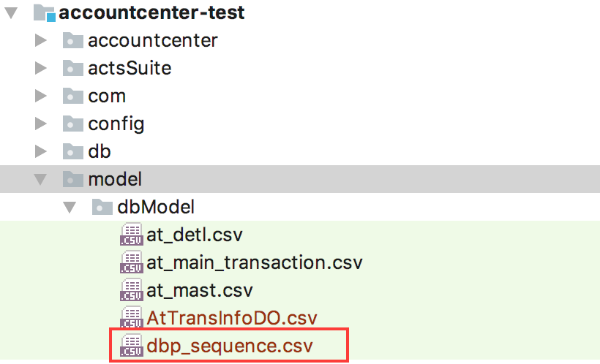Click the dbp_sequence.csv file icon
The width and height of the screenshot is (600, 364).
point(131,345)
